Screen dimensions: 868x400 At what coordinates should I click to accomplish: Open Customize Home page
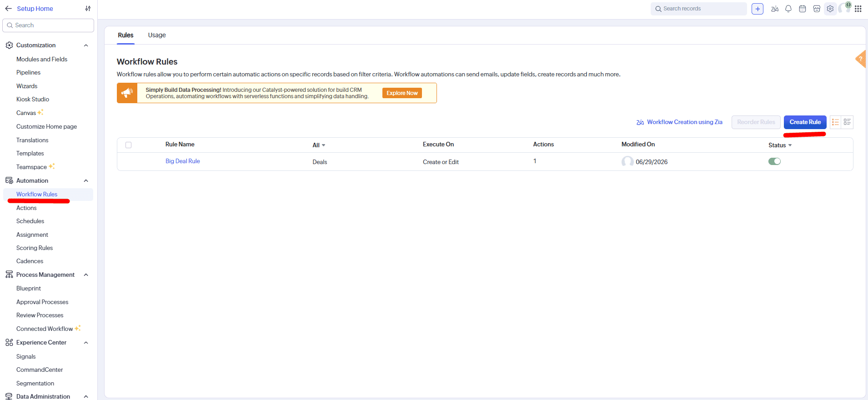pos(46,126)
